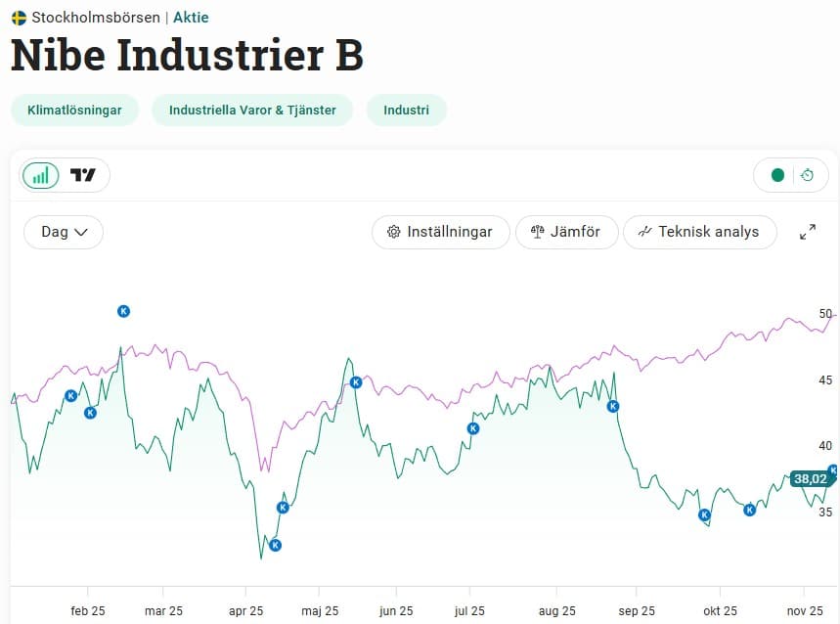
Task: Open Teknisk analys tools
Action: (699, 233)
